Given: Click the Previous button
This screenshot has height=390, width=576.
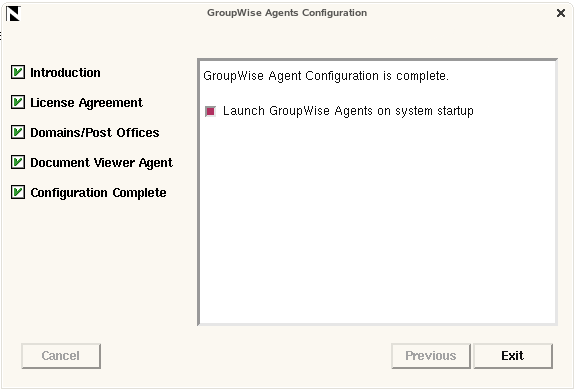Looking at the screenshot, I should [431, 356].
